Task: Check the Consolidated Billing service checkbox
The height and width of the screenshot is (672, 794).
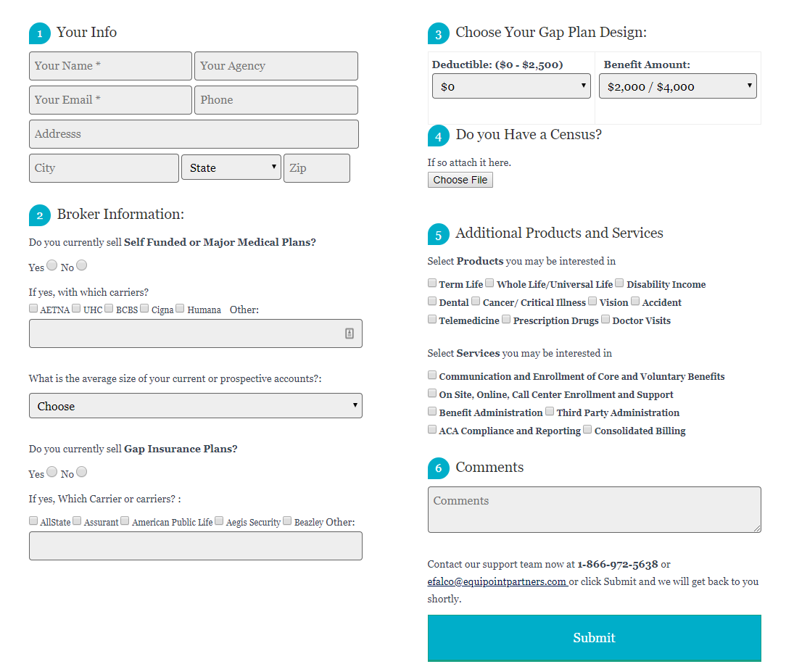Action: click(588, 430)
